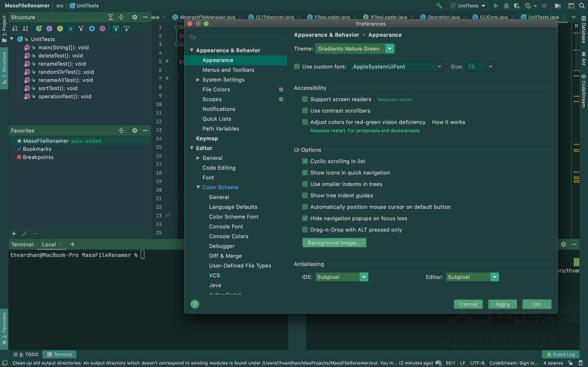
Task: Select the Appearance menu item
Action: (218, 60)
